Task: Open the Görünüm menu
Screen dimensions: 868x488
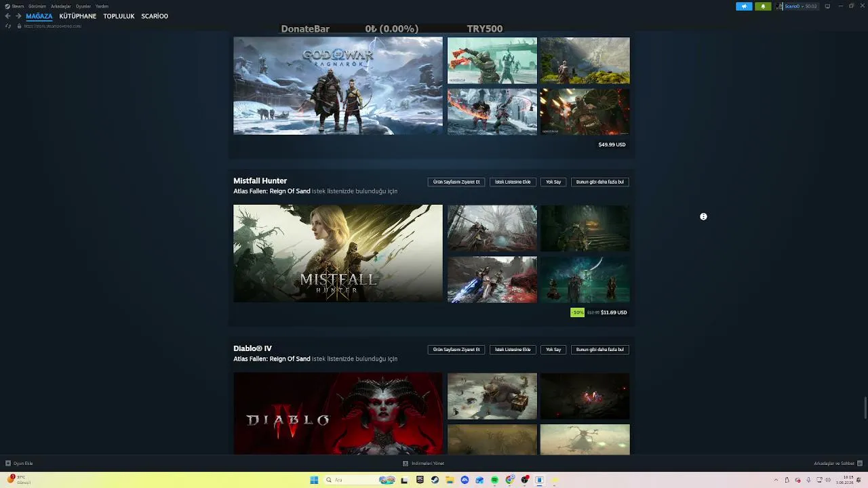Action: [x=37, y=6]
